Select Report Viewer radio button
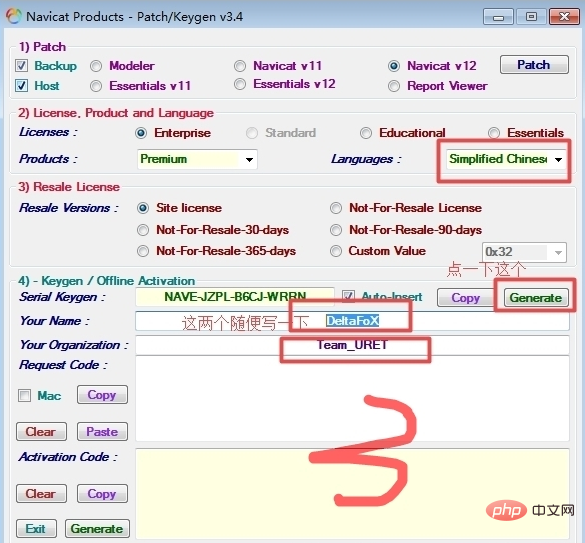The height and width of the screenshot is (543, 585). point(394,86)
